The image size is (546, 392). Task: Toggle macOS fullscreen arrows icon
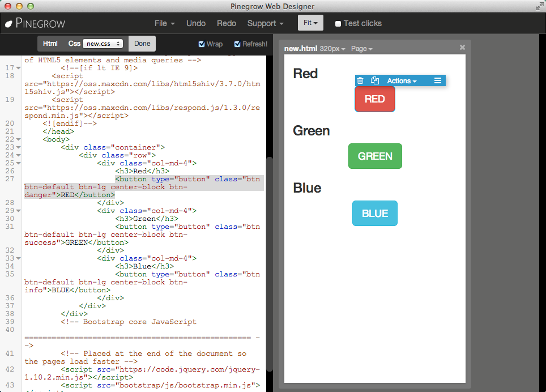tap(540, 6)
